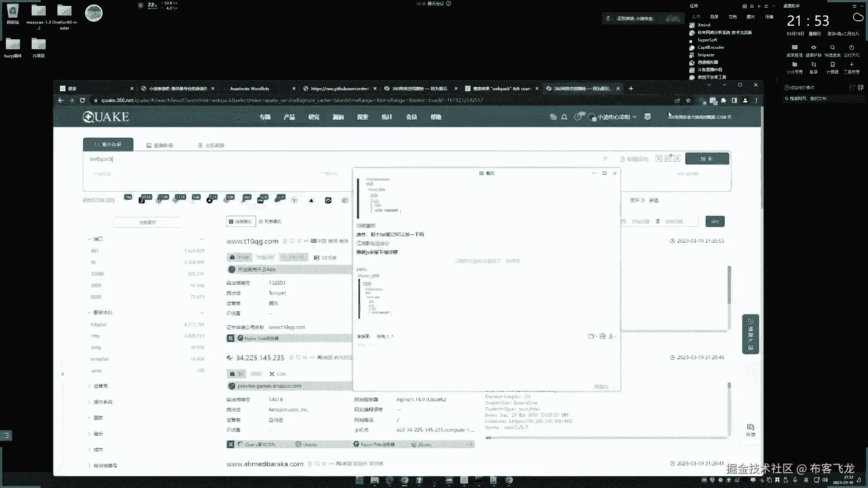Image resolution: width=868 pixels, height=488 pixels.
Task: Click the notification bell icon in header
Action: [564, 117]
